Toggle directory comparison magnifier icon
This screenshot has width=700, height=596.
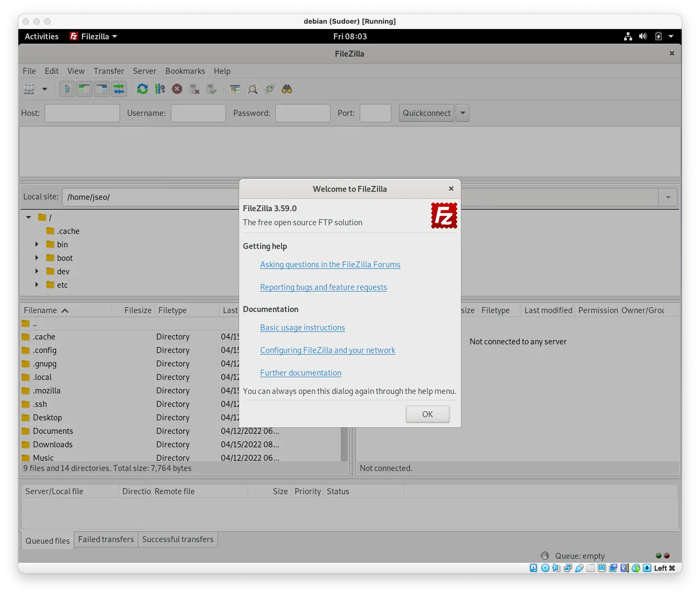coord(253,89)
